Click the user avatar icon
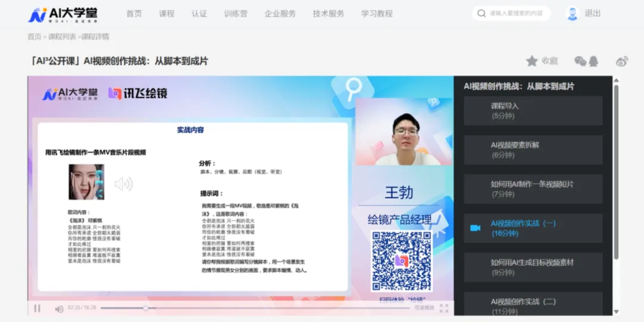644x322 pixels. point(572,14)
